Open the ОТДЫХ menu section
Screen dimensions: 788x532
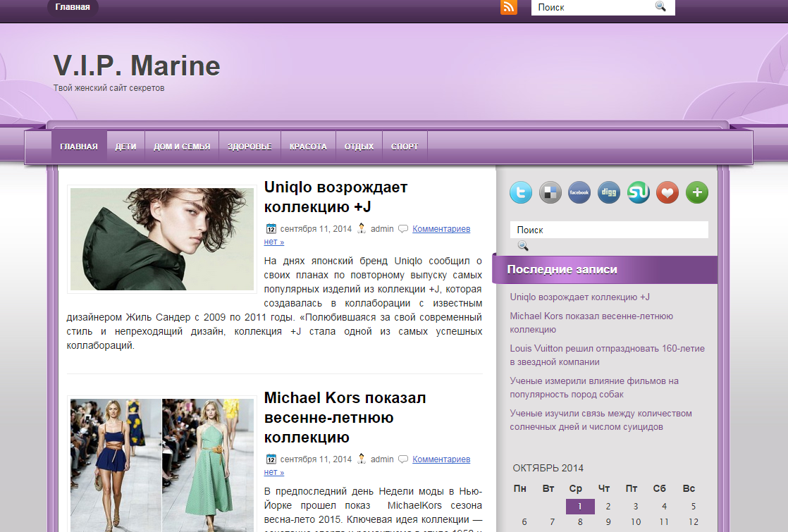click(359, 147)
